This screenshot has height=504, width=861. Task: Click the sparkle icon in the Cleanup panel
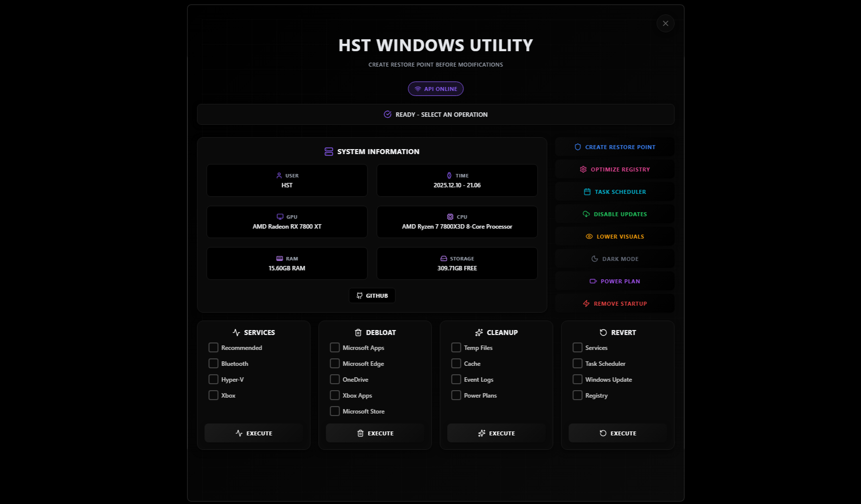pyautogui.click(x=479, y=333)
